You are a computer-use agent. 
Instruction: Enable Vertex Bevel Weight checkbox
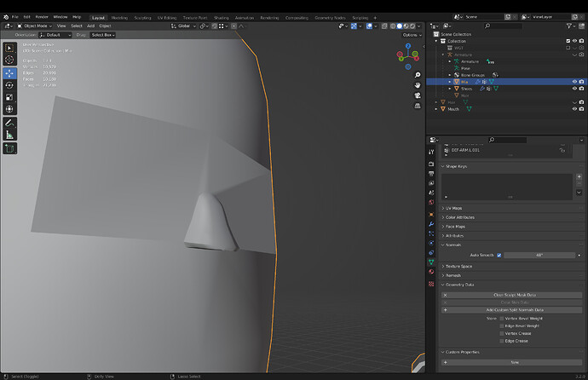tap(502, 319)
